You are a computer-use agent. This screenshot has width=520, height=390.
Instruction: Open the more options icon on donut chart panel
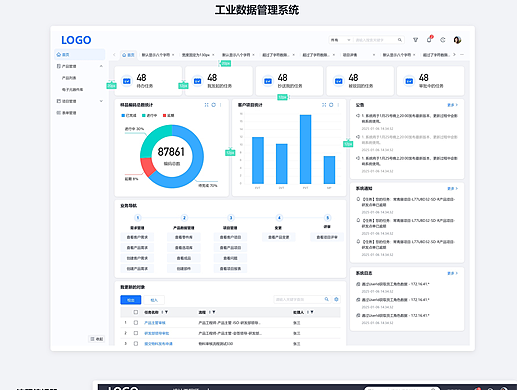click(x=220, y=105)
